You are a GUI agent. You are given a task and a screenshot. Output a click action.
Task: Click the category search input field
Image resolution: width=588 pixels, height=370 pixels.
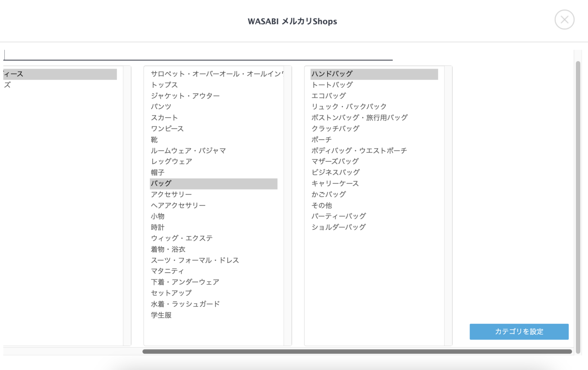198,55
